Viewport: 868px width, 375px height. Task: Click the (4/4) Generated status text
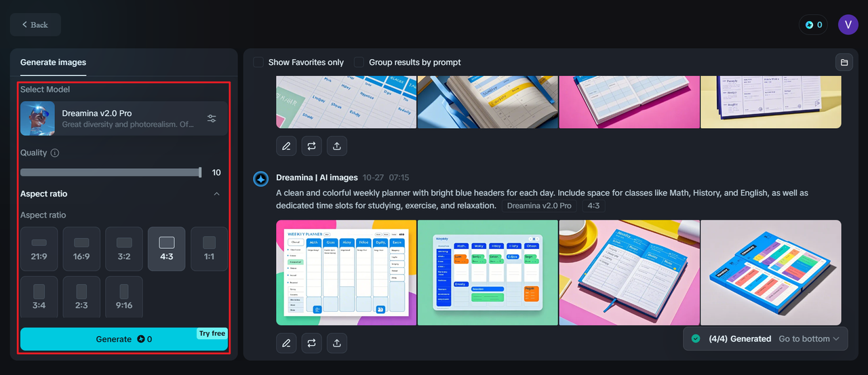pos(740,338)
